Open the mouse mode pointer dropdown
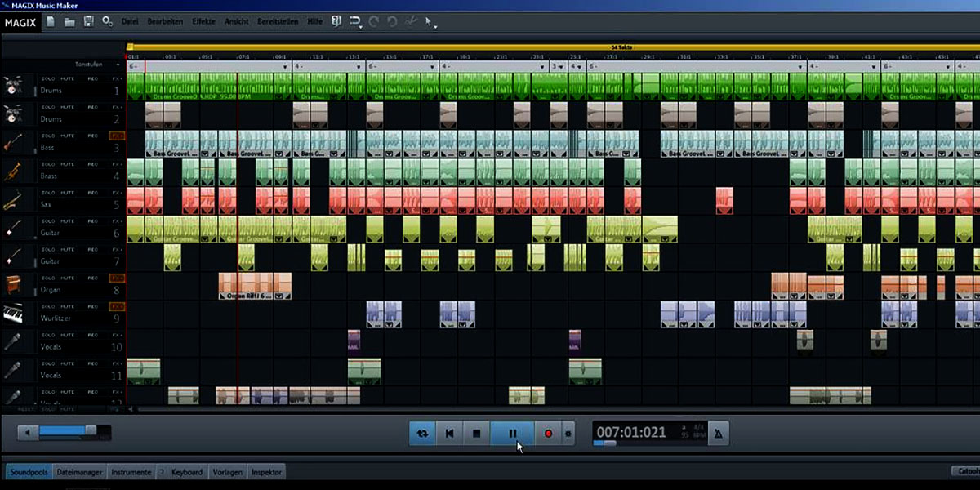The image size is (980, 490). (430, 22)
